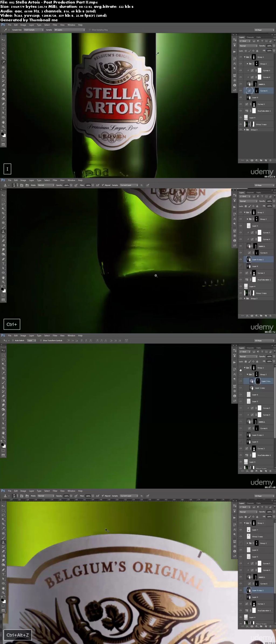Select the Dodge tool in the third frame
Image resolution: width=276 pixels, height=644 pixels.
[4, 410]
